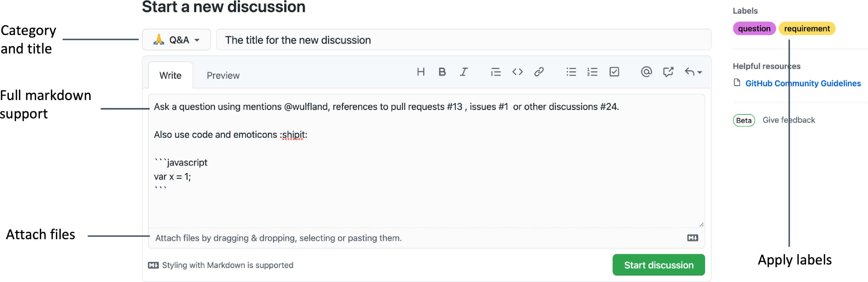Click the discussion title input field
The width and height of the screenshot is (868, 282).
pos(463,40)
